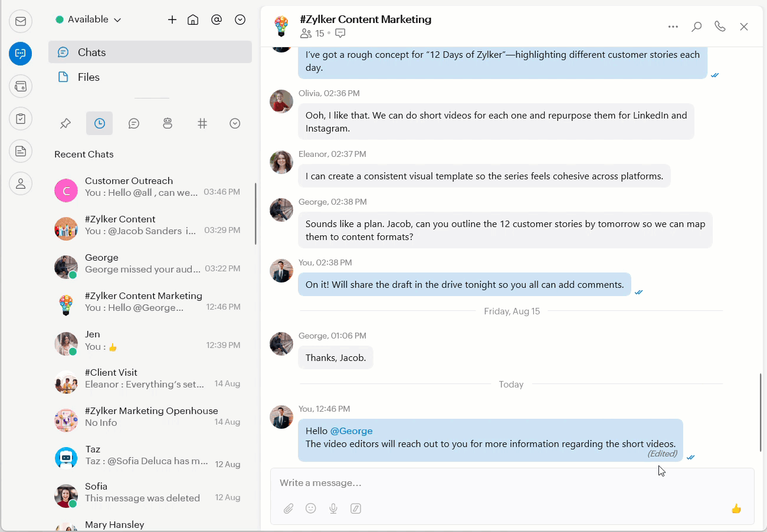Open the threads icon beside participant count

[340, 34]
